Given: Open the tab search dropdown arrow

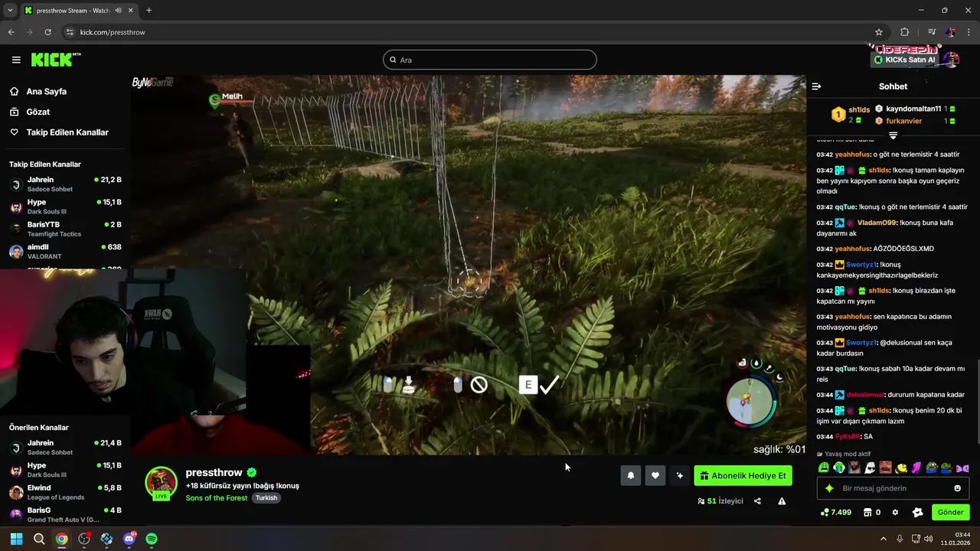Looking at the screenshot, I should (10, 11).
